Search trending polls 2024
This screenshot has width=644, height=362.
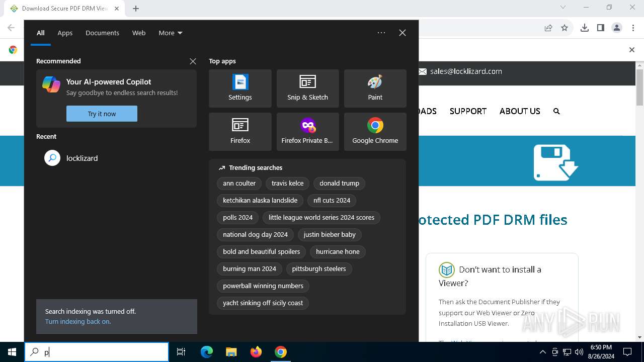pyautogui.click(x=237, y=218)
